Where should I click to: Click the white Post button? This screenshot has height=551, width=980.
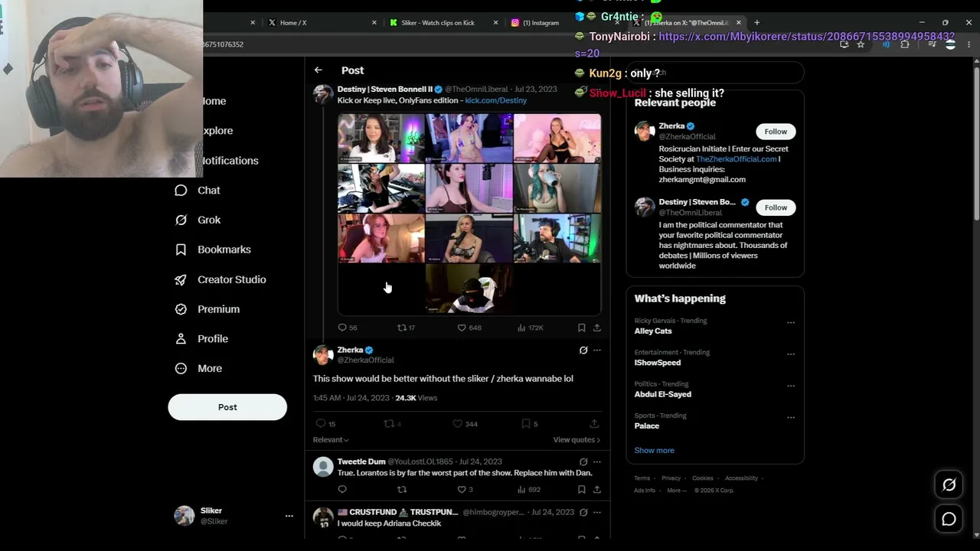point(227,407)
